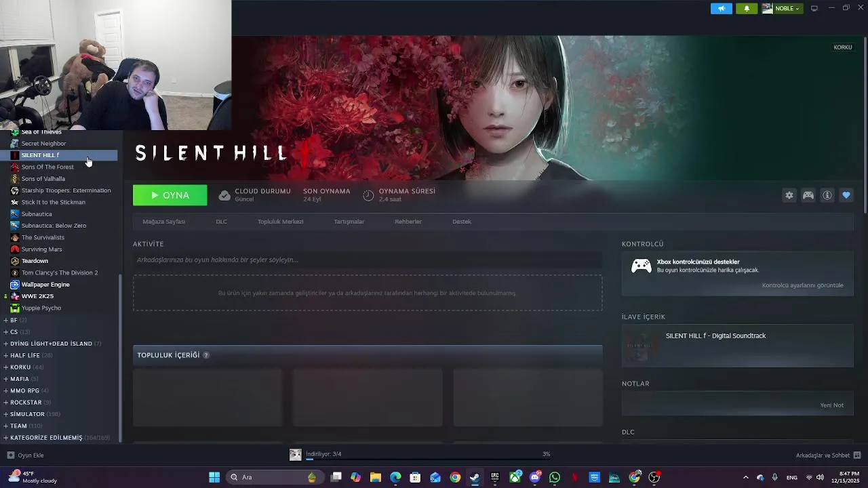Click the Wallpaper Engine icon
The height and width of the screenshot is (488, 868).
[15, 285]
